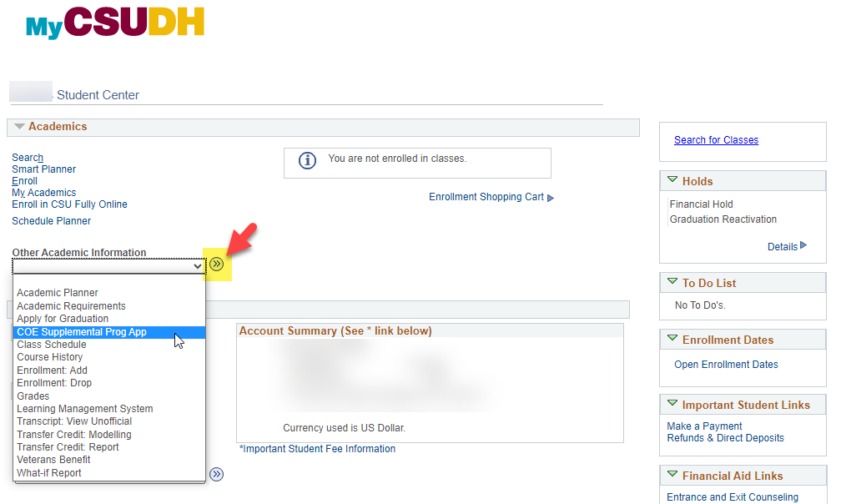Collapse the Holds panel
The image size is (841, 504).
[x=672, y=179]
